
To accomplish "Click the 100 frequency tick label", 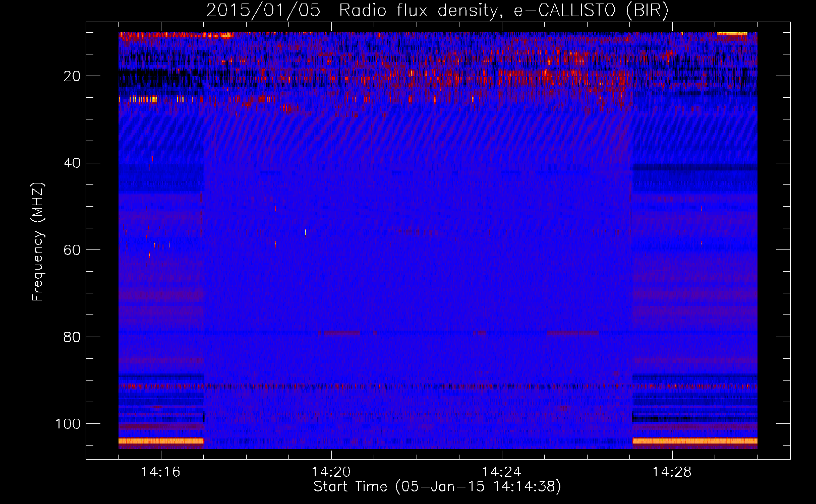I will pos(68,424).
